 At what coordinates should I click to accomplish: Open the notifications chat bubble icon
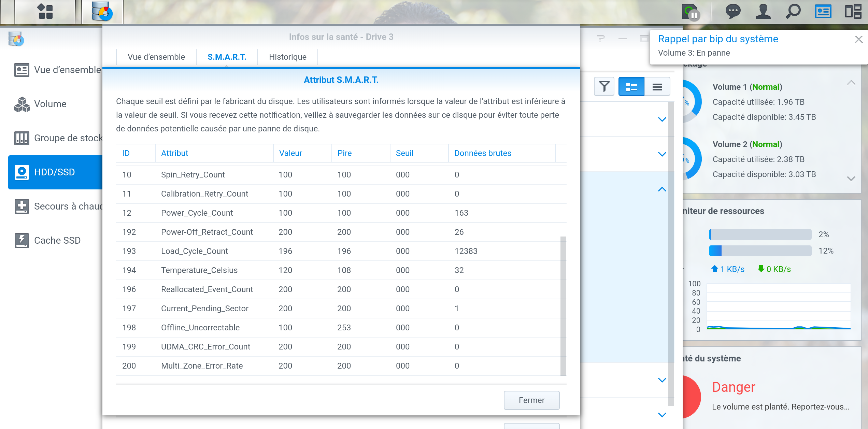coord(732,12)
